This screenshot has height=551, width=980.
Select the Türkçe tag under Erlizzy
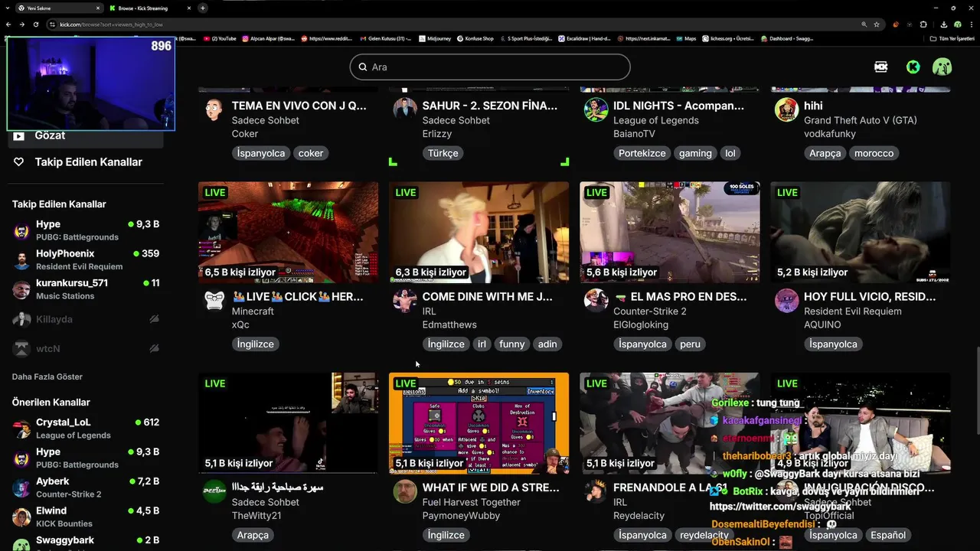(x=443, y=153)
